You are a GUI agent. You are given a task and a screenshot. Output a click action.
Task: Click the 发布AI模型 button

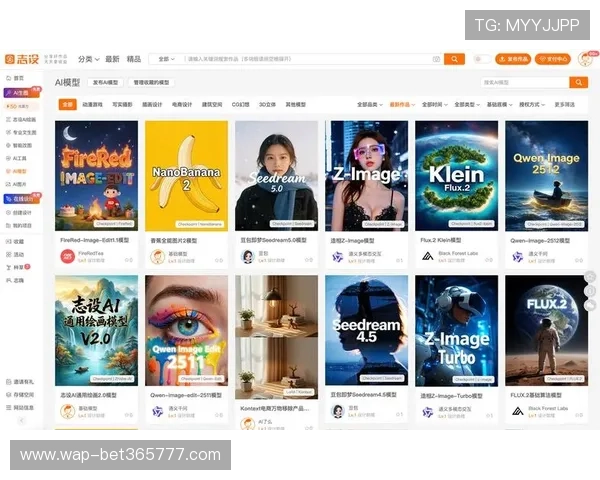pyautogui.click(x=106, y=82)
